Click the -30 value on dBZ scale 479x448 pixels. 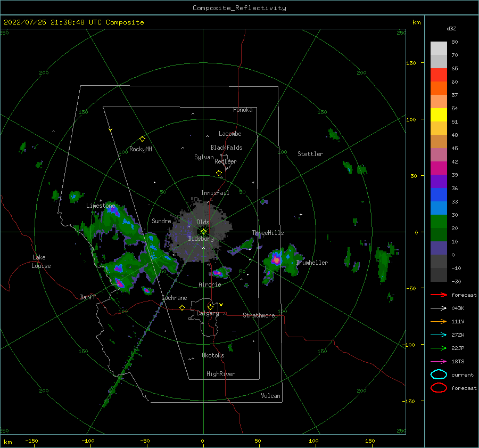click(x=456, y=282)
